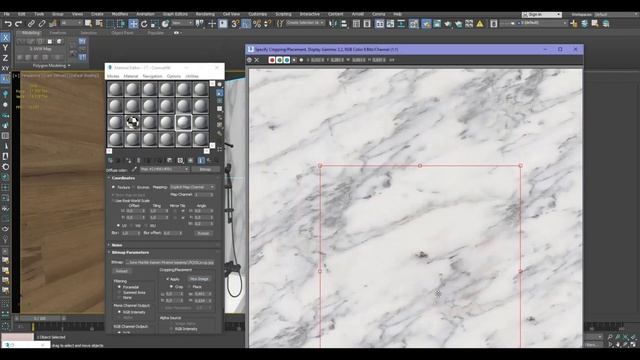Select the Link tool chain icon
This screenshot has height=360, width=640.
click(x=31, y=24)
